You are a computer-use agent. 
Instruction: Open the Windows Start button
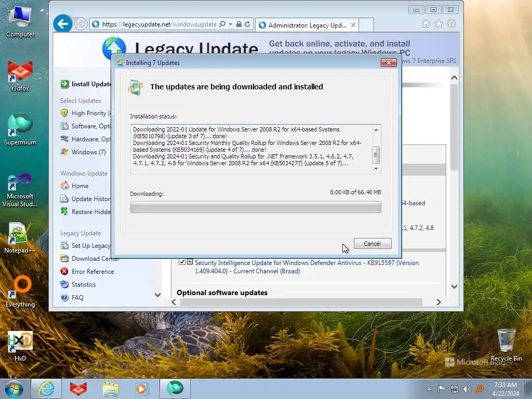[14, 389]
